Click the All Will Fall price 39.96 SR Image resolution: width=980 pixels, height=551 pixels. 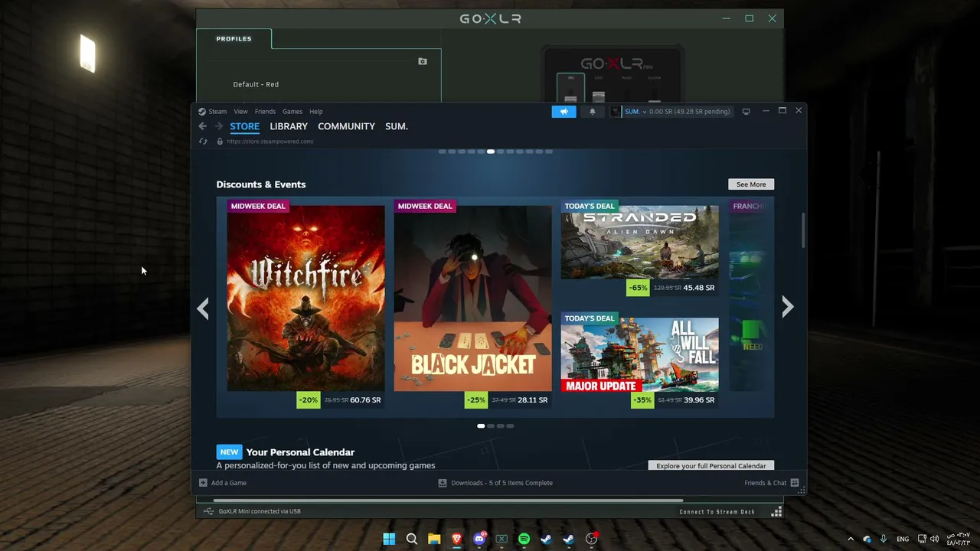coord(699,399)
